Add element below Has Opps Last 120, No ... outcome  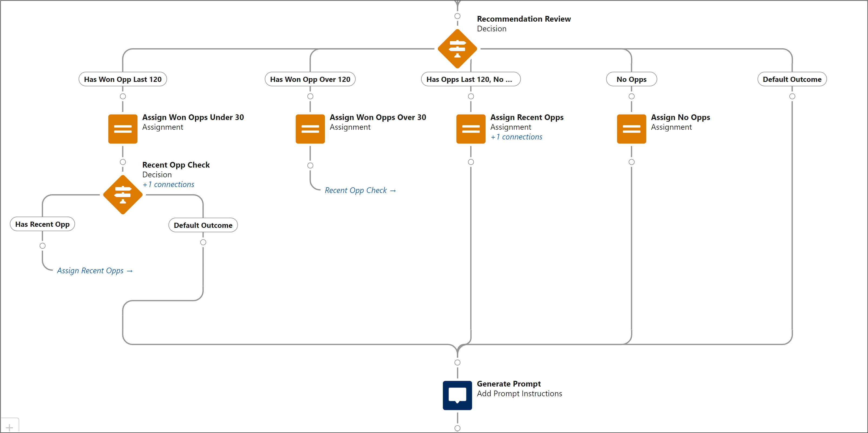pyautogui.click(x=471, y=96)
